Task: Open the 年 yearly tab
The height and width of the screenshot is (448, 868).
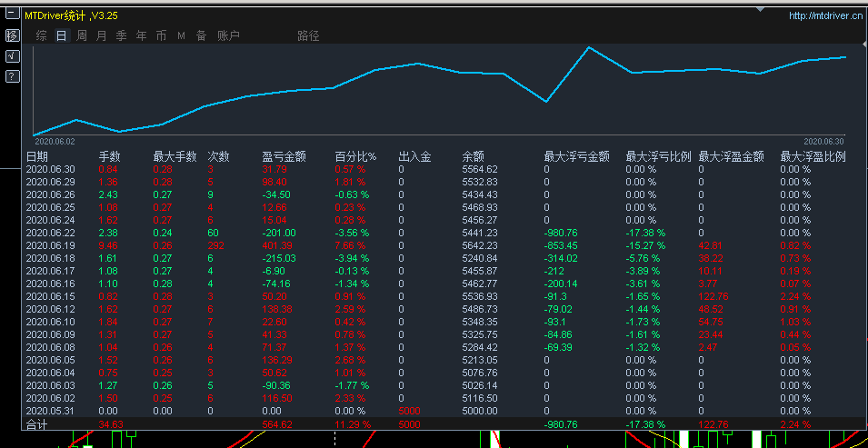Action: (141, 36)
